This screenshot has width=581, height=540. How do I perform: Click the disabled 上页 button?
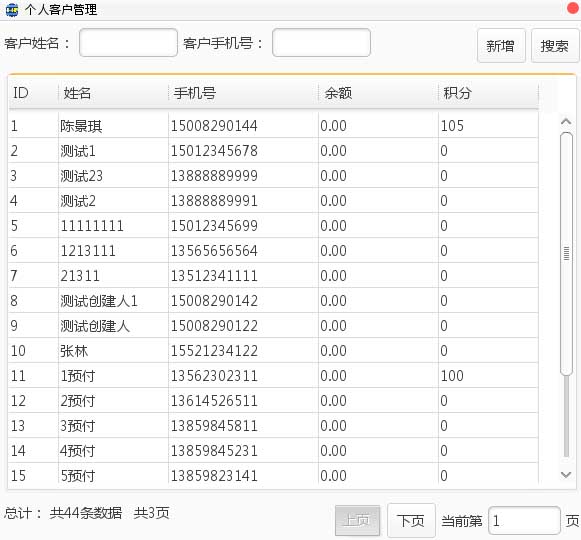click(357, 520)
